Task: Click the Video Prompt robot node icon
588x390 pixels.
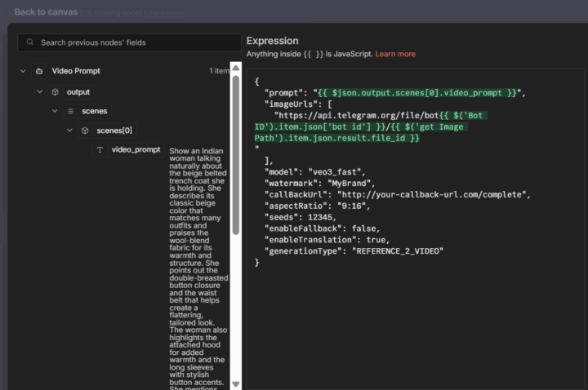Action: click(39, 71)
